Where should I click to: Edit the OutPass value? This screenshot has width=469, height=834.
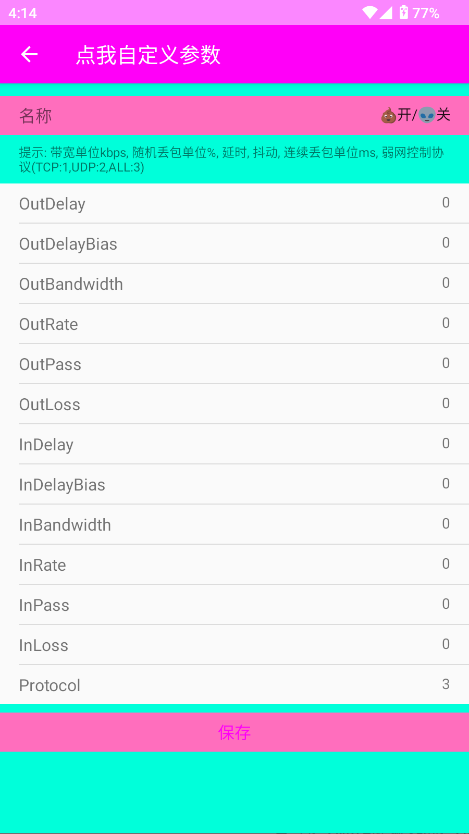click(x=446, y=363)
